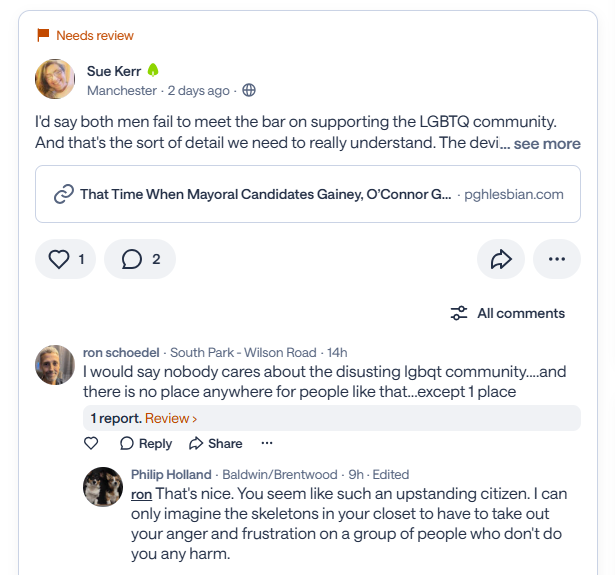Open post options three-dot menu
The height and width of the screenshot is (575, 615).
(x=557, y=259)
